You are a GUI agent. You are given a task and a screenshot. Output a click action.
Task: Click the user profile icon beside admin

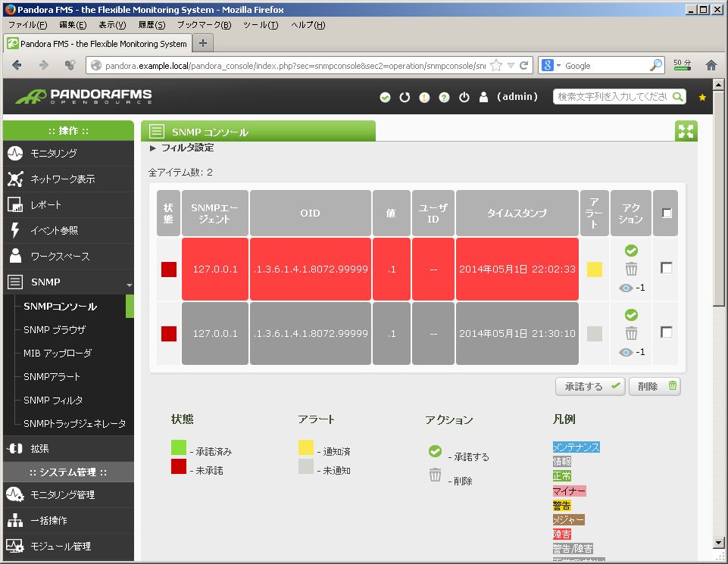pos(484,97)
